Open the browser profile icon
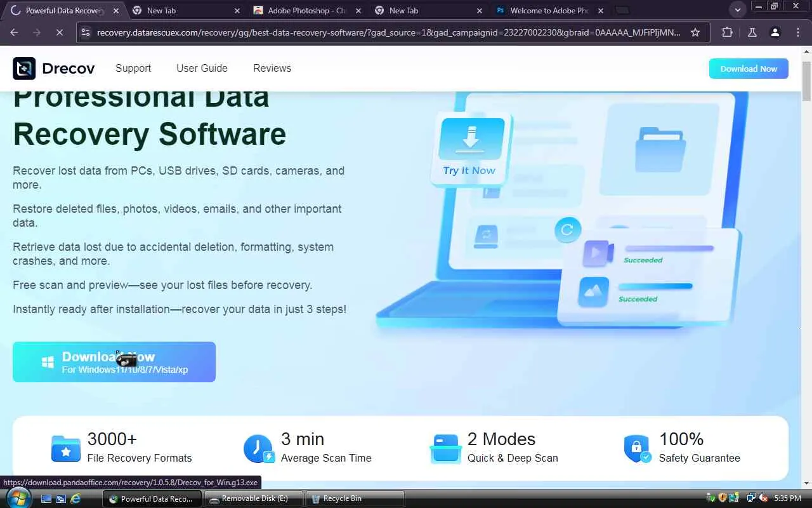 775,32
